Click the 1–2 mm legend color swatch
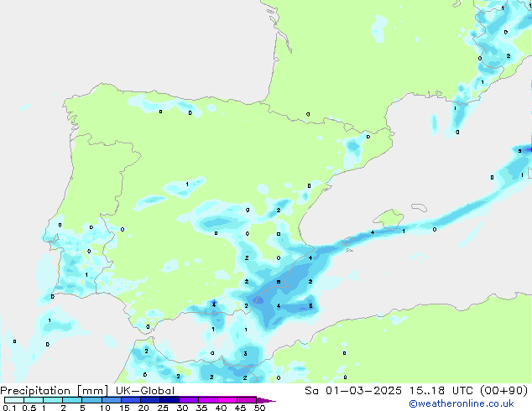Viewport: 532px width, 411px height. [53, 400]
